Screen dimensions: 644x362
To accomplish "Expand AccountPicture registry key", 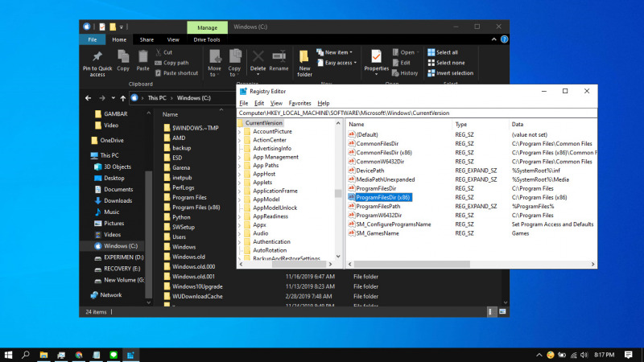I will [240, 132].
